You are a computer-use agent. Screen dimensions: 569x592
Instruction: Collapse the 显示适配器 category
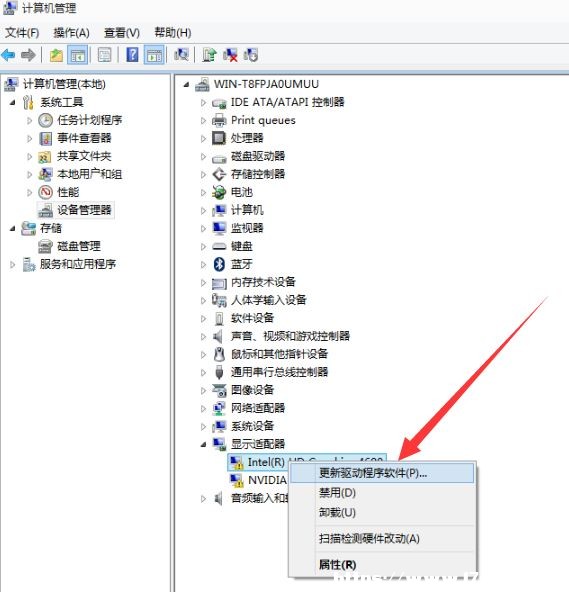coord(203,444)
